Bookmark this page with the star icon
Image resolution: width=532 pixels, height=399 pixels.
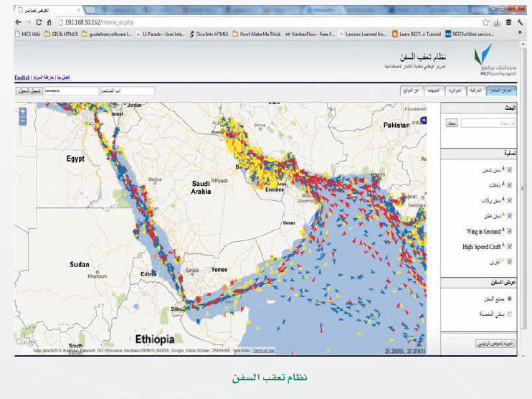point(486,22)
